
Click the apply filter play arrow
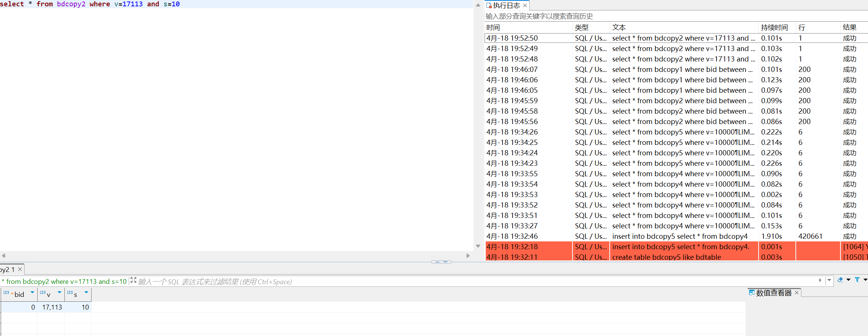(820, 280)
